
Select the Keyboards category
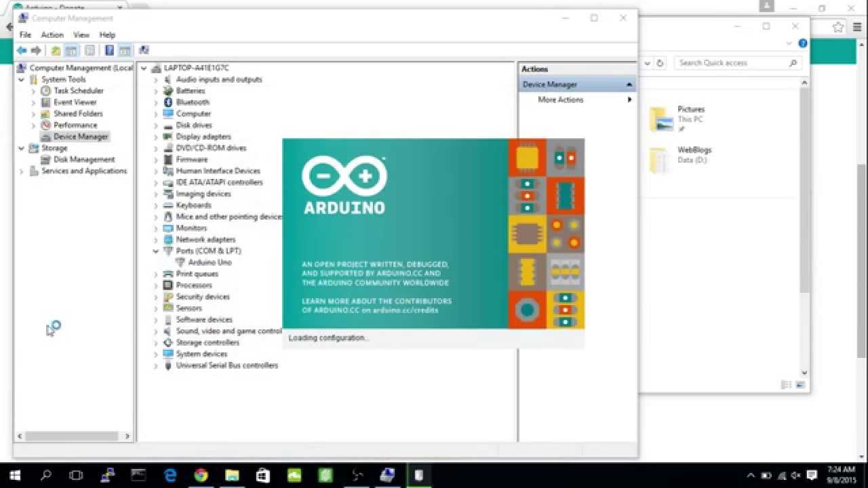coord(193,205)
